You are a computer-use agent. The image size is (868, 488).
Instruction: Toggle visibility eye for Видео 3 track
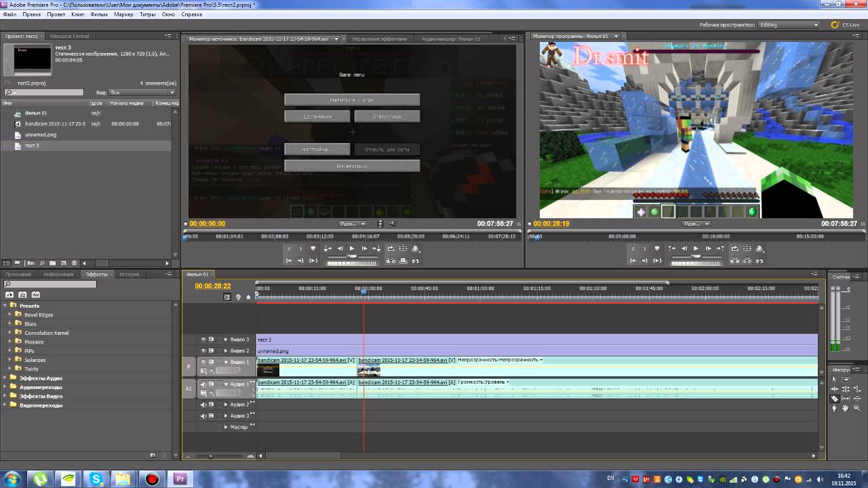click(x=203, y=340)
